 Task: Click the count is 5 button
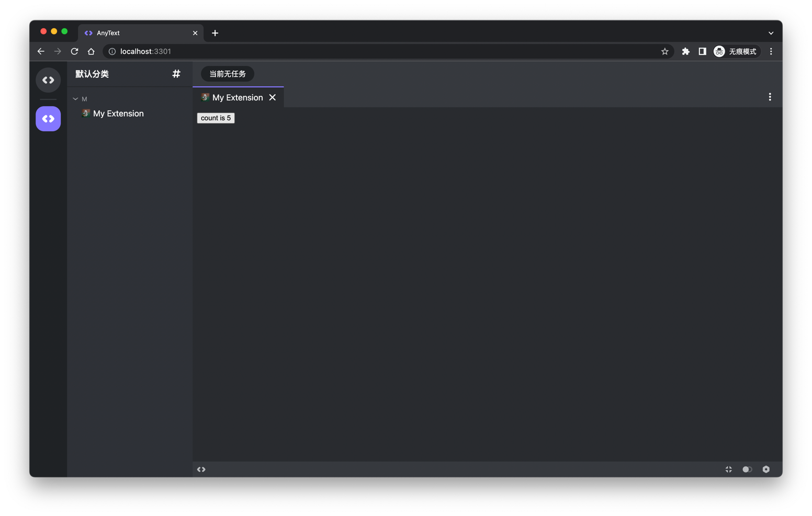[x=216, y=118]
